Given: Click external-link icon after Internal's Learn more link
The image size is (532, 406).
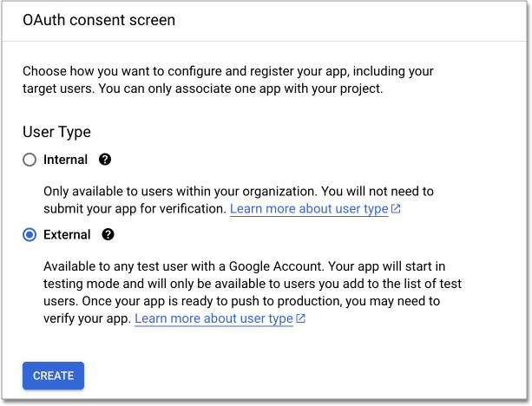Looking at the screenshot, I should pyautogui.click(x=396, y=209).
